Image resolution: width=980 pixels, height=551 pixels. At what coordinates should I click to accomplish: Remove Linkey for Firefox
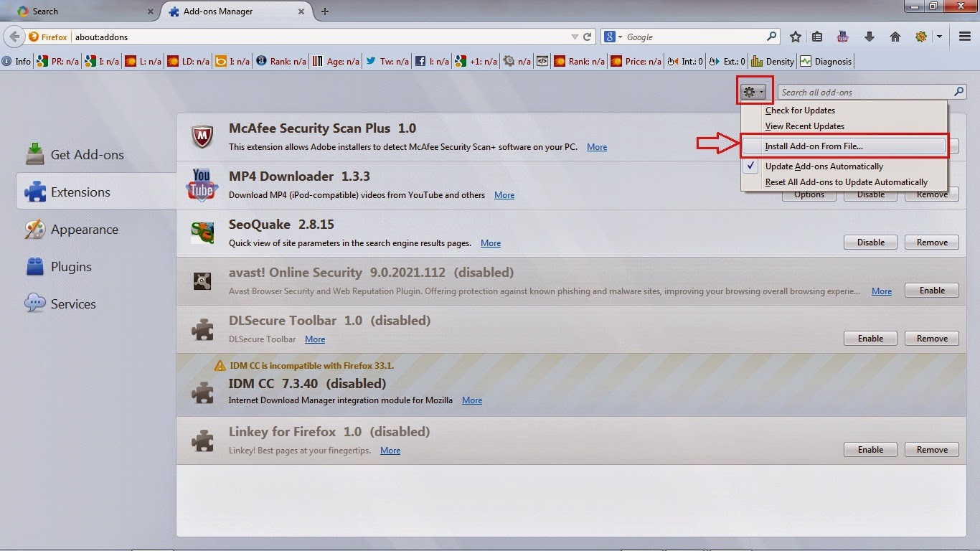click(x=932, y=450)
